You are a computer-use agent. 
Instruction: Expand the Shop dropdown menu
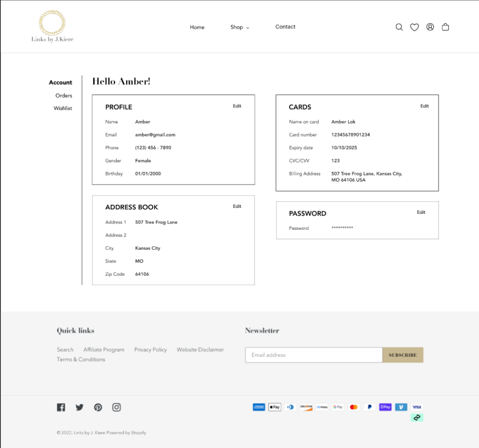(x=240, y=27)
